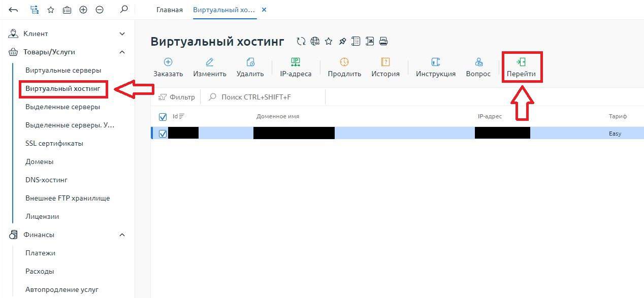Pin the Виртуальный хостинг page
This screenshot has width=644, height=298.
coord(342,42)
